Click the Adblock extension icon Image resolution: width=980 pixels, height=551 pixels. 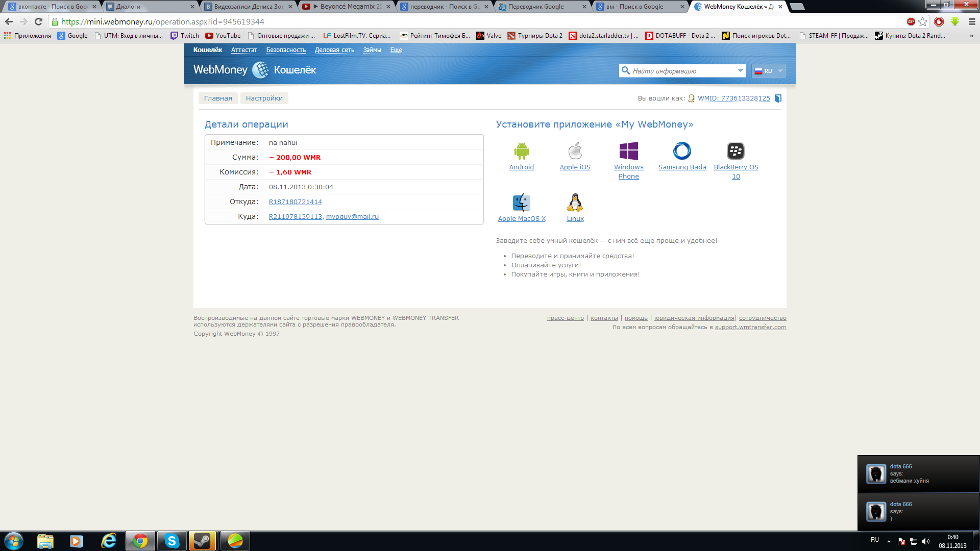pyautogui.click(x=911, y=21)
